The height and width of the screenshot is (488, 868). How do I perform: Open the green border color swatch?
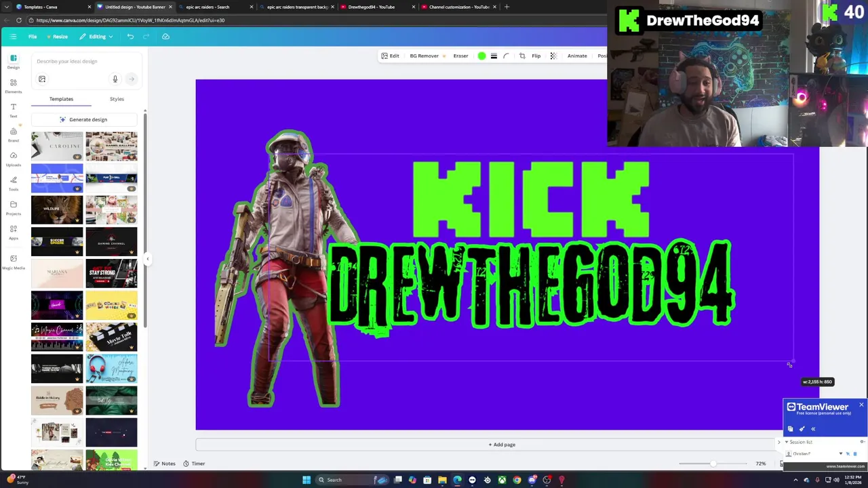click(x=481, y=56)
